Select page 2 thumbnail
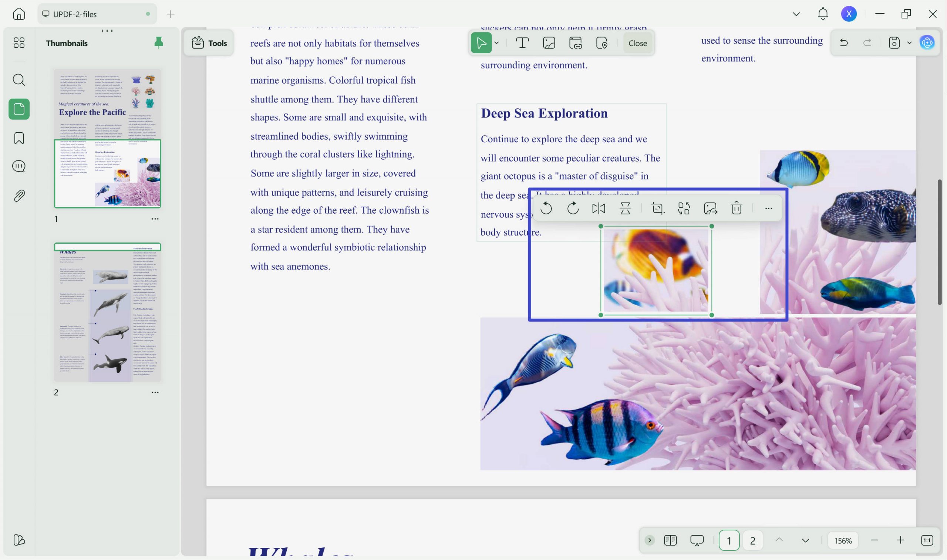 (x=108, y=312)
